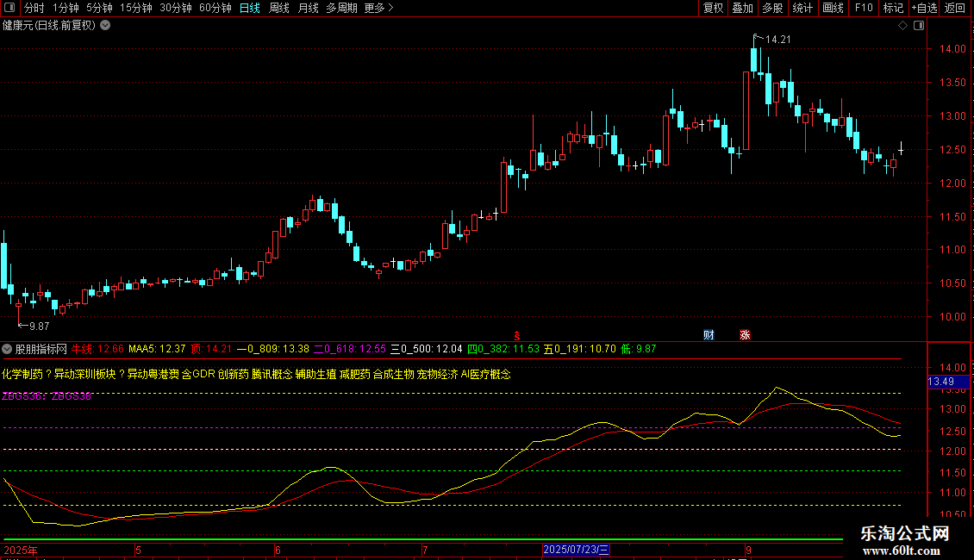Screen dimensions: 974x560
Task: Add stock via +自选 button
Action: 924,8
